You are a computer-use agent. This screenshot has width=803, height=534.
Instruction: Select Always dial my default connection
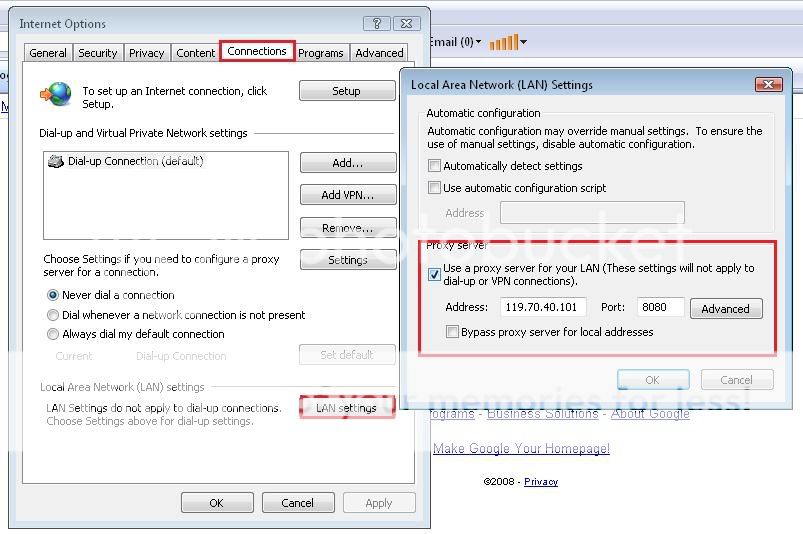53,334
